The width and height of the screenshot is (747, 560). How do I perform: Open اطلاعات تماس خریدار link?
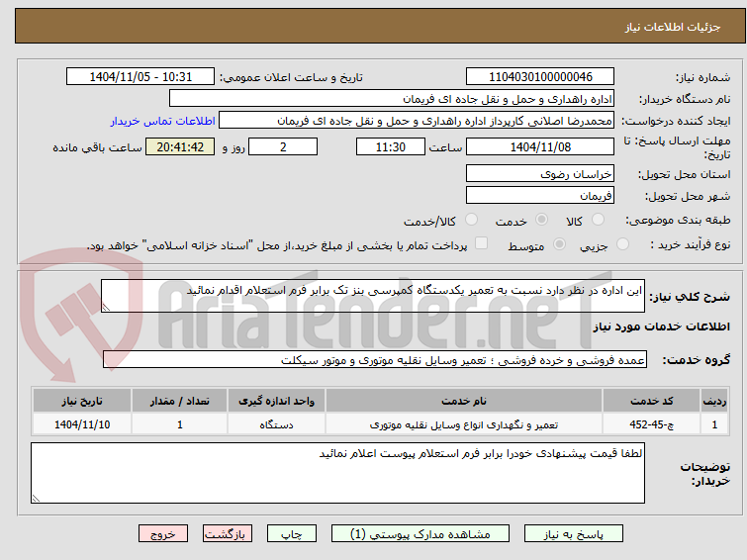tap(163, 121)
